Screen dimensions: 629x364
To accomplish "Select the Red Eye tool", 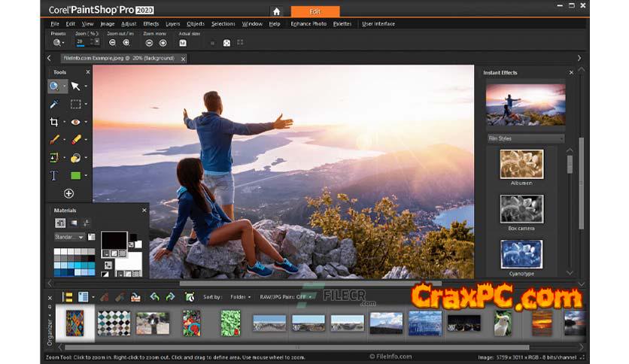I will pos(75,122).
